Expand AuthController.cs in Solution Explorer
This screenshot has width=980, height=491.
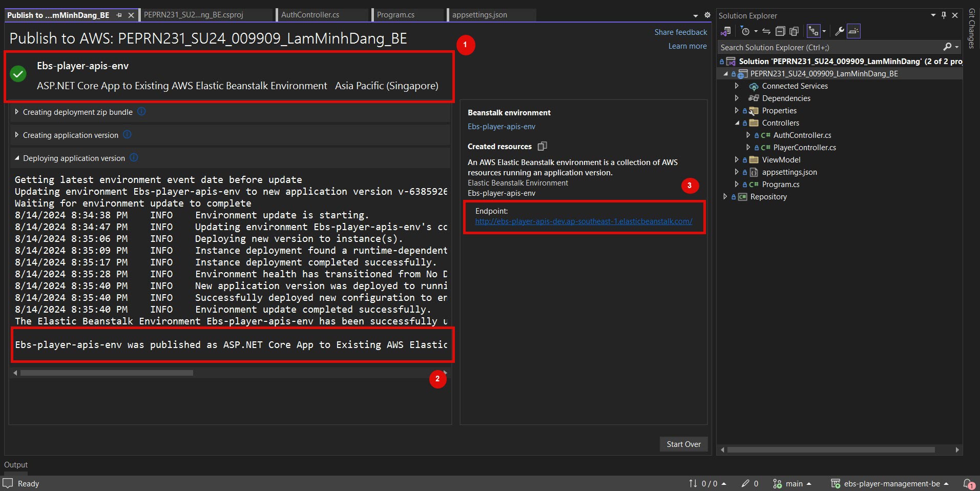pyautogui.click(x=748, y=135)
